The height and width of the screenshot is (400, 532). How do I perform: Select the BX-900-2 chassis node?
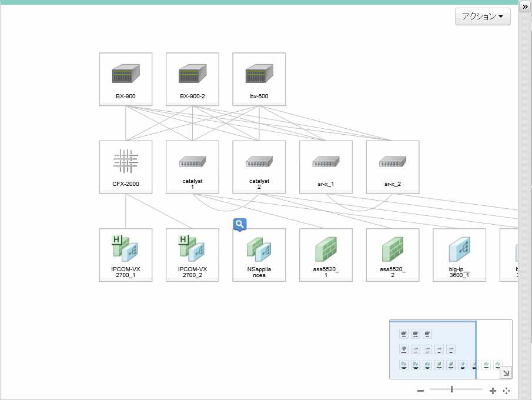pyautogui.click(x=192, y=79)
